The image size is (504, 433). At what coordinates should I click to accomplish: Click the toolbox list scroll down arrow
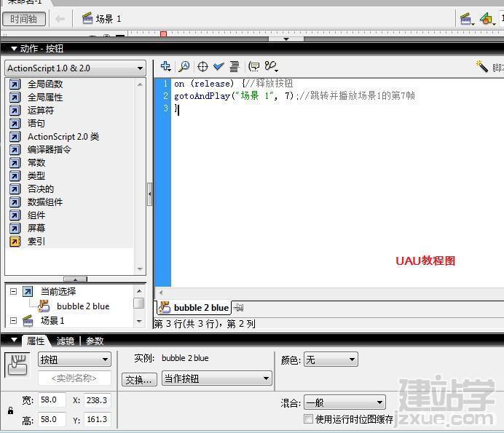point(140,269)
